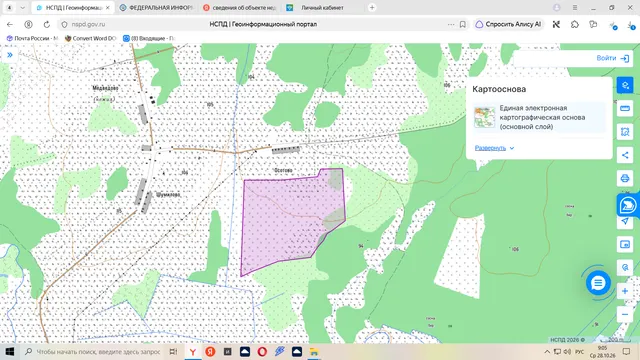640x360 pixels.
Task: Open the Task View taskbar icon
Action: pos(173,351)
